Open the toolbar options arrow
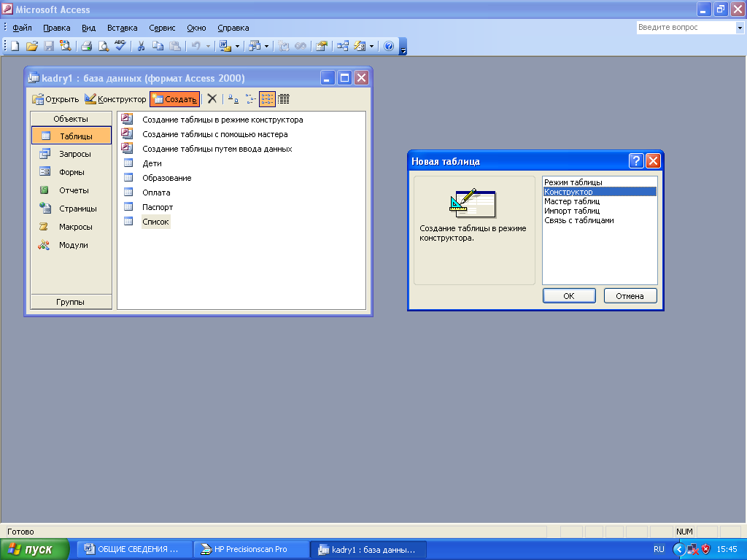 click(403, 47)
